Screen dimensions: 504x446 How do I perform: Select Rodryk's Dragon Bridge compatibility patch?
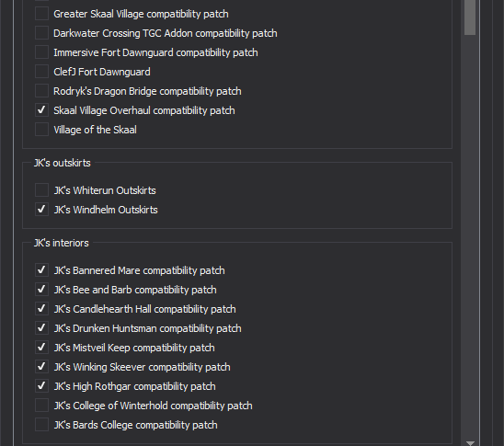[41, 91]
